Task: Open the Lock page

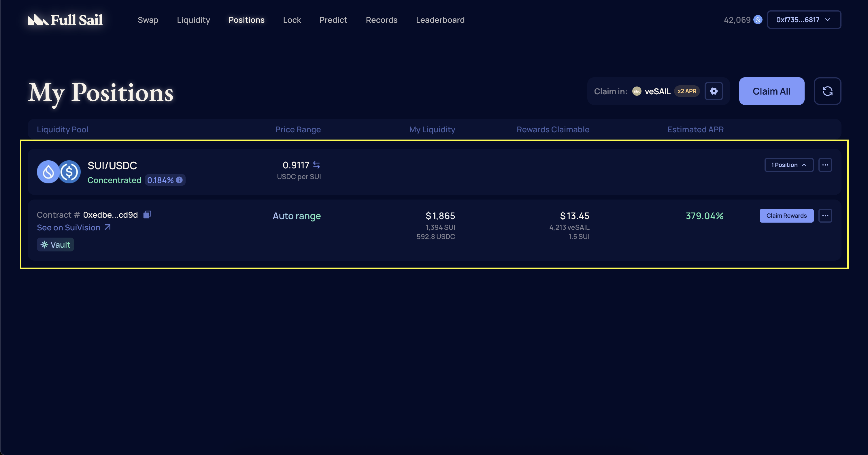Action: point(292,20)
